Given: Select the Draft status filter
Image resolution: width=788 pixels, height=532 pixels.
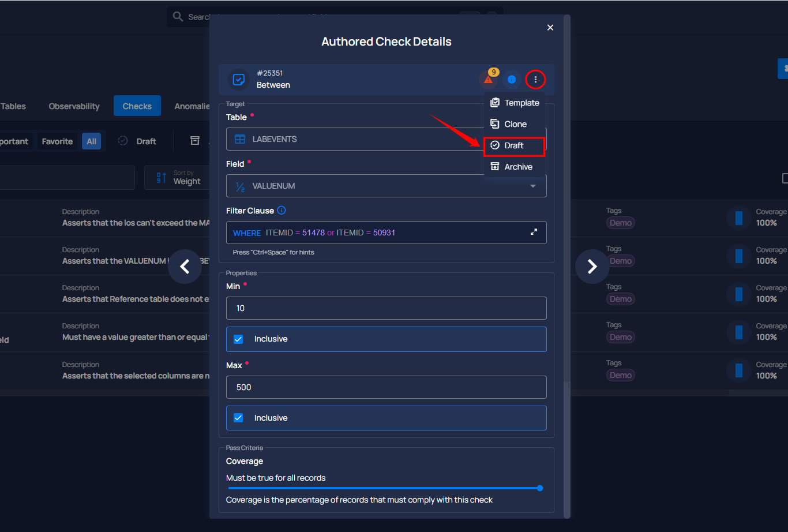Looking at the screenshot, I should [x=137, y=141].
